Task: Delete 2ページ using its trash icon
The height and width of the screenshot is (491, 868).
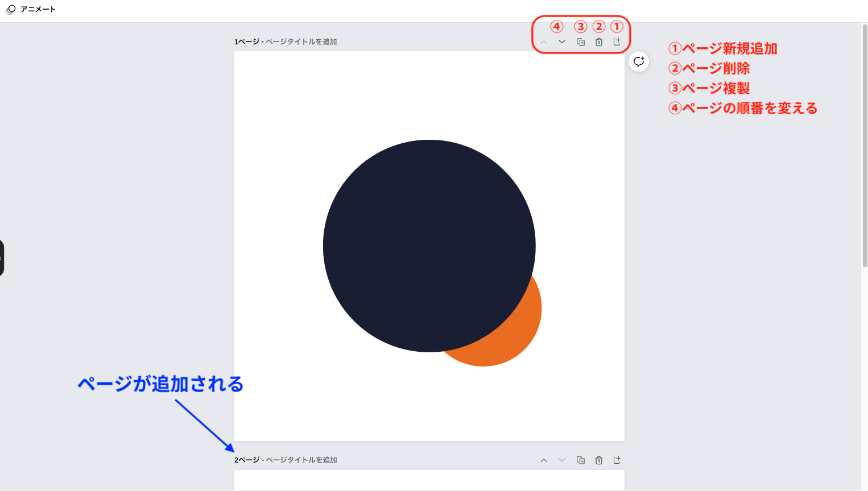Action: coord(598,460)
